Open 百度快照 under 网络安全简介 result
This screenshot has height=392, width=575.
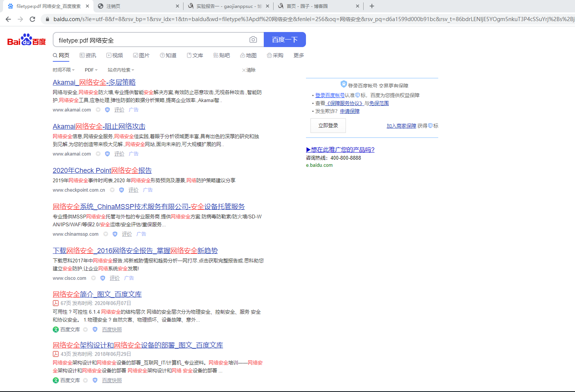pos(112,329)
